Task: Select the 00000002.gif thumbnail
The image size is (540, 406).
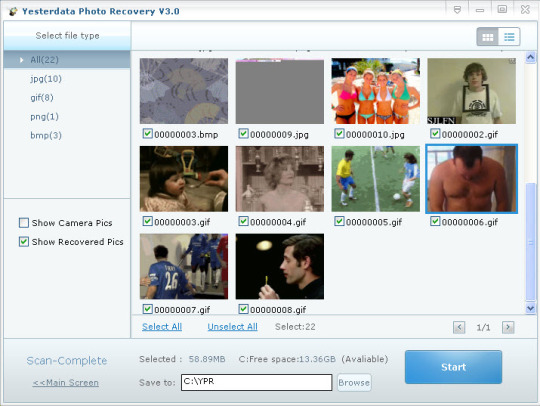Action: click(471, 91)
